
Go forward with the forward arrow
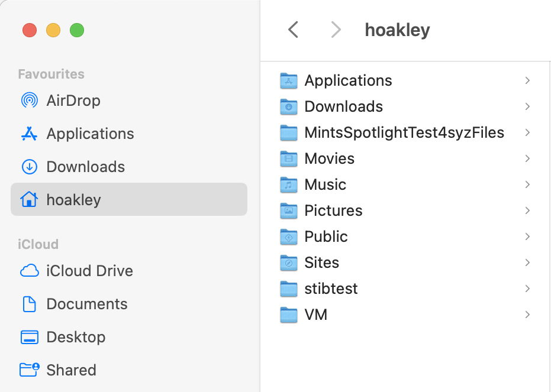tap(336, 30)
